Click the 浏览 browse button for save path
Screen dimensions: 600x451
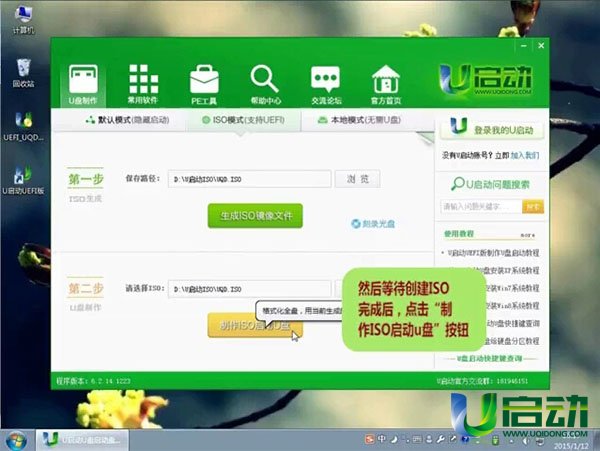pyautogui.click(x=357, y=179)
